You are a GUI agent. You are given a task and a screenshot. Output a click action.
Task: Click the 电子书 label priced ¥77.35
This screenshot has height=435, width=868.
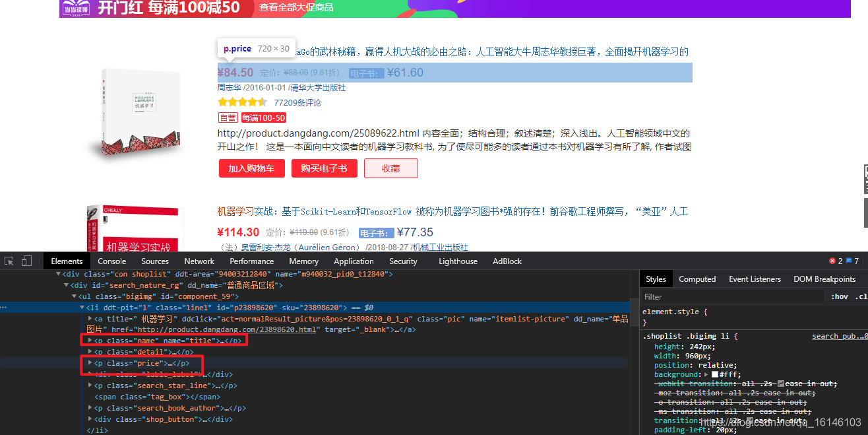click(376, 233)
